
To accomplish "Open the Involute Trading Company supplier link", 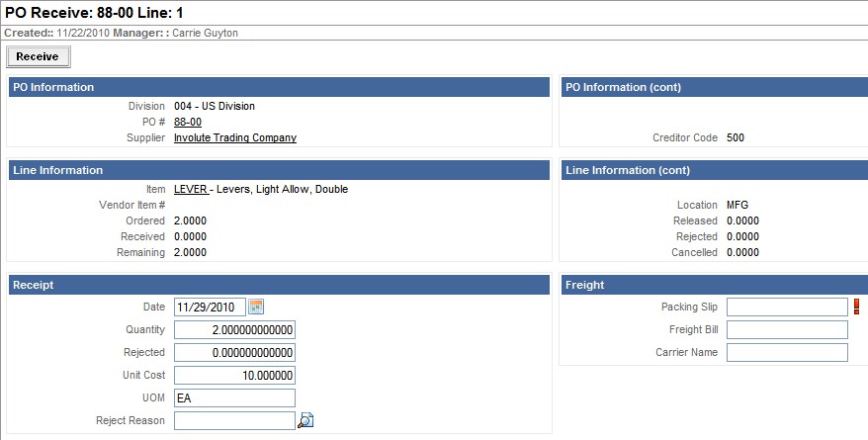I will (x=234, y=137).
